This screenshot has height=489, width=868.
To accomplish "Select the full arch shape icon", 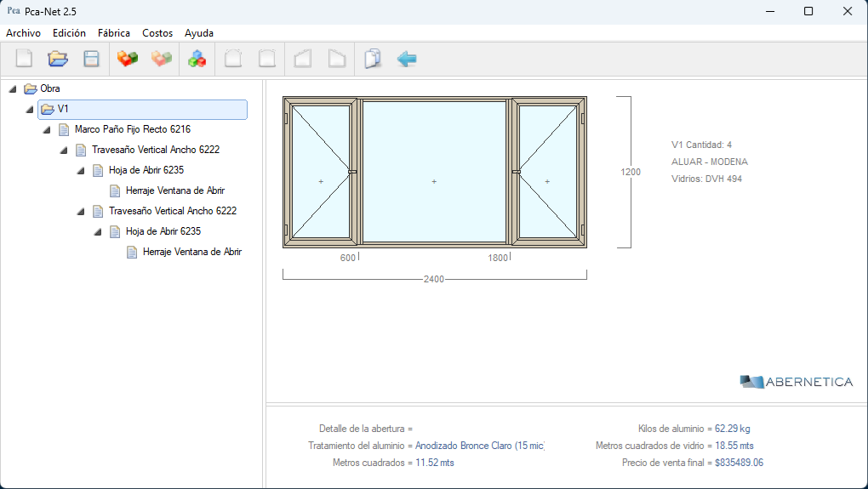I will [x=233, y=58].
